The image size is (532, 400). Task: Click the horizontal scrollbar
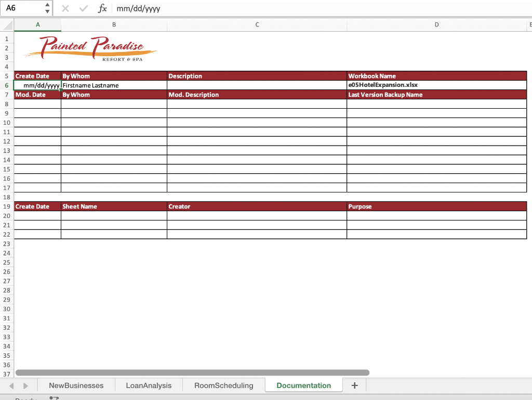[192, 372]
